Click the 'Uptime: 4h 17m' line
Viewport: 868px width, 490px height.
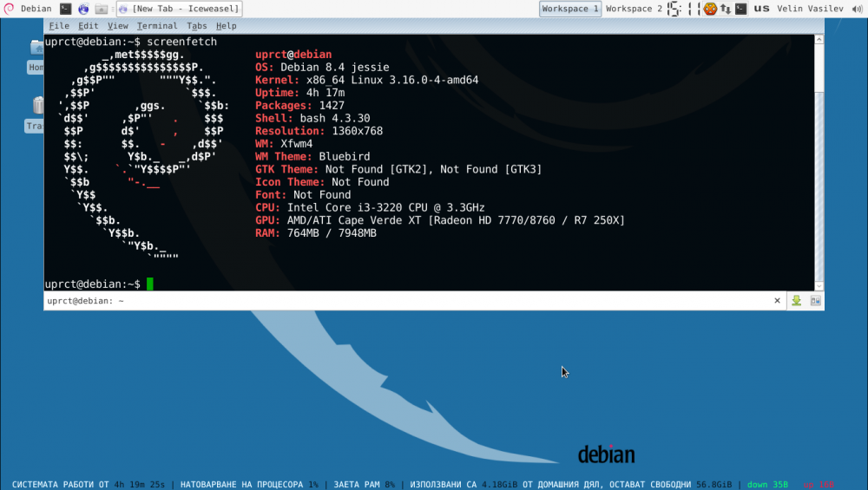click(x=299, y=93)
